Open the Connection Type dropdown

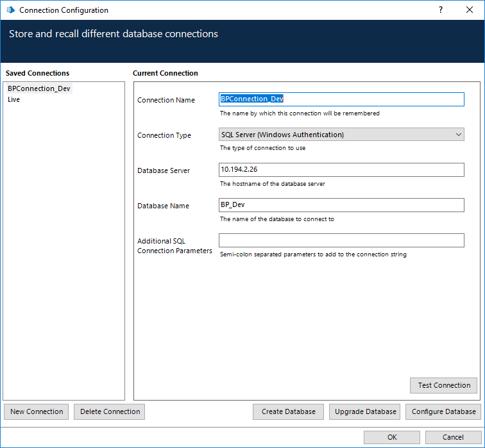pyautogui.click(x=341, y=135)
